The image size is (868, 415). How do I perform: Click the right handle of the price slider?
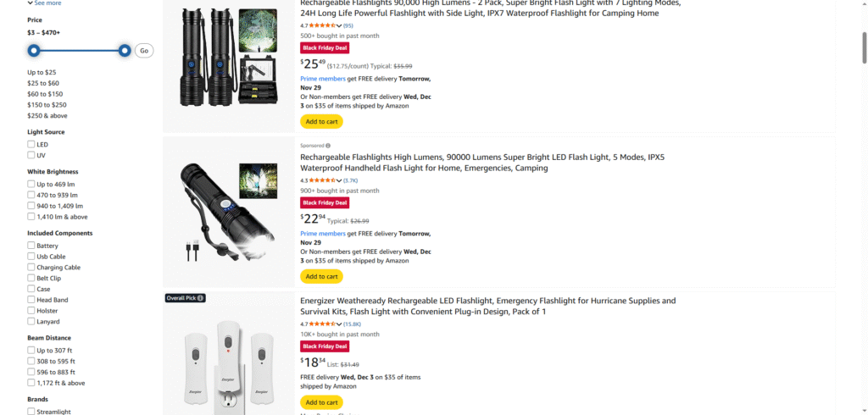(125, 51)
